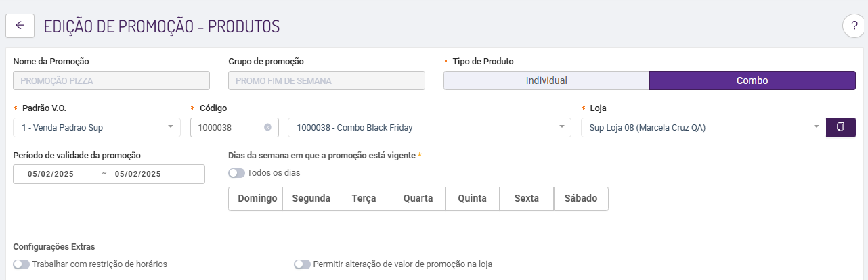Click the copy icon beside Loja

point(840,127)
